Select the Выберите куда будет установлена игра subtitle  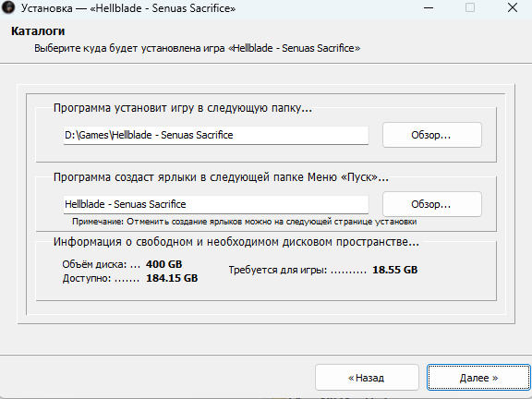click(x=197, y=48)
